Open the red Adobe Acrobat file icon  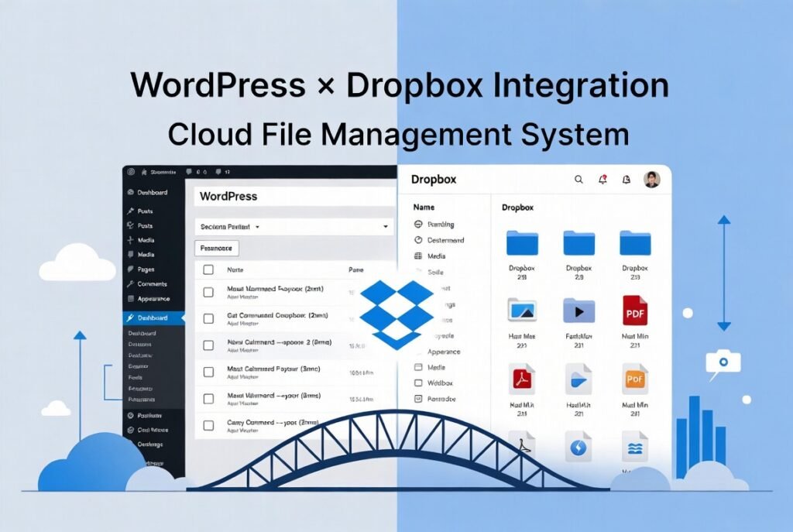click(522, 378)
